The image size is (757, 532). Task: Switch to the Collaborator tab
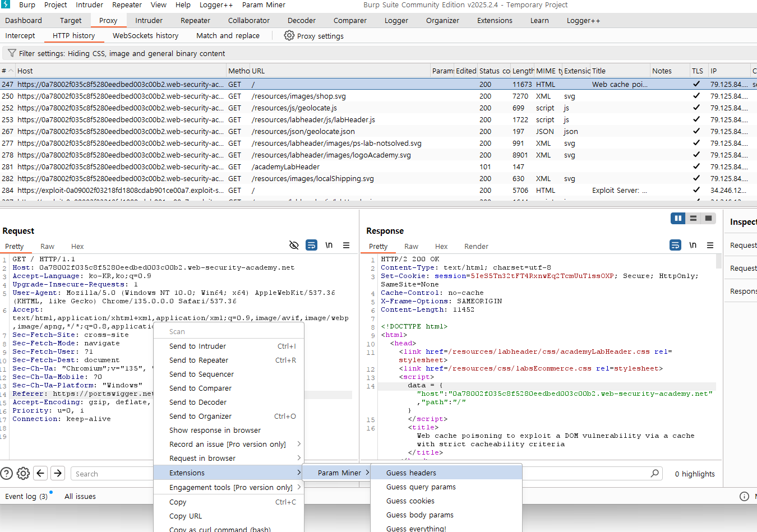(x=249, y=20)
